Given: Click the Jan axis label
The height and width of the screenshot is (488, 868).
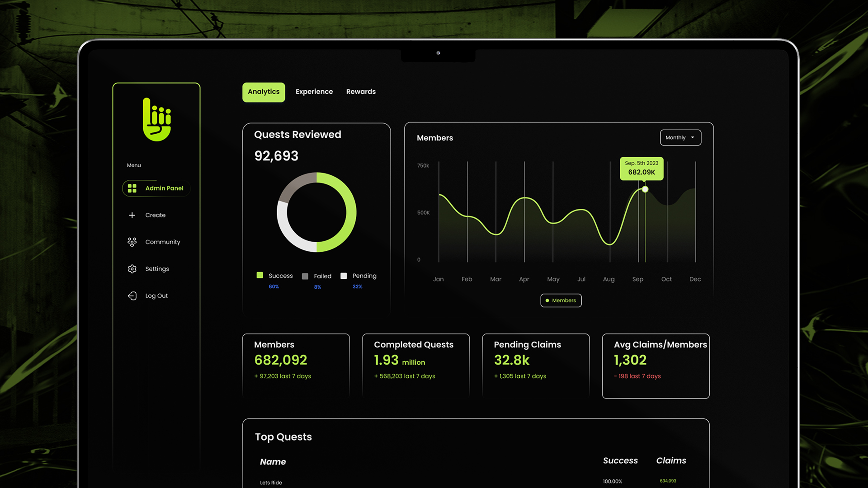Looking at the screenshot, I should tap(438, 279).
